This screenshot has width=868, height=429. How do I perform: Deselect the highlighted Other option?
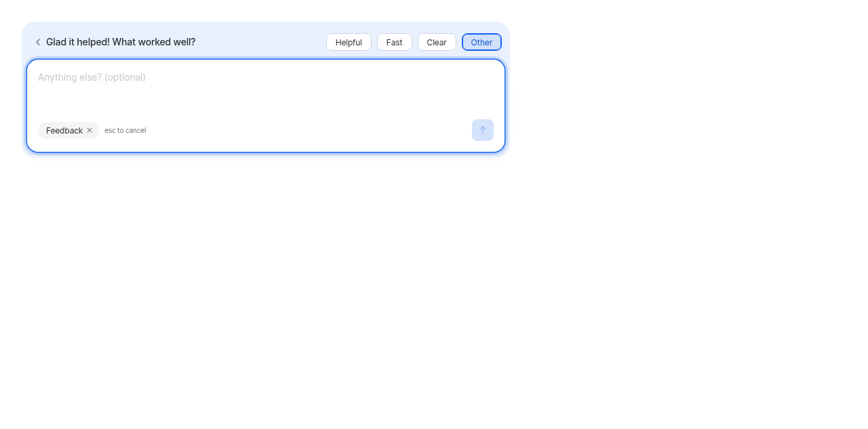(481, 42)
